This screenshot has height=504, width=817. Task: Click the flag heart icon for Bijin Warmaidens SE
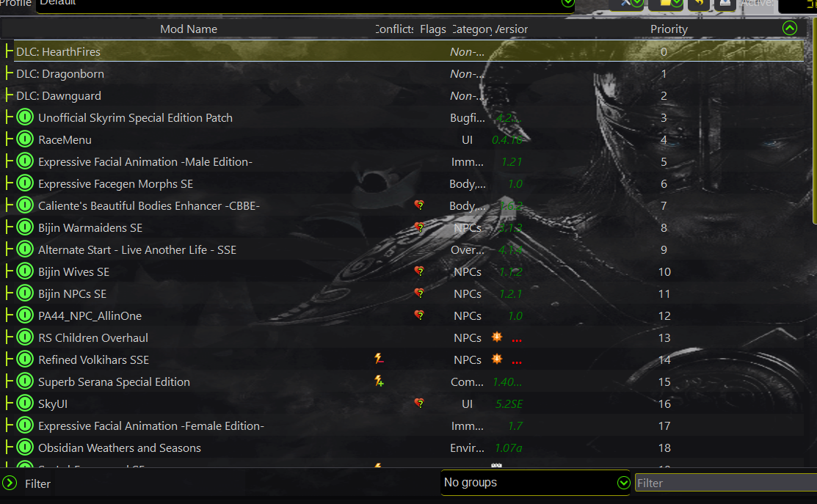419,227
